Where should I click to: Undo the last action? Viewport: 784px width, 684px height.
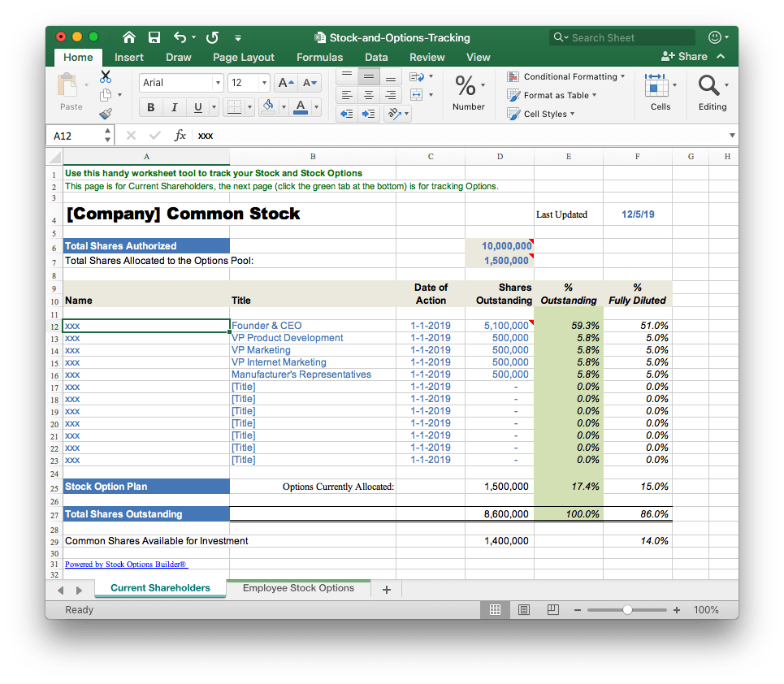tap(180, 37)
